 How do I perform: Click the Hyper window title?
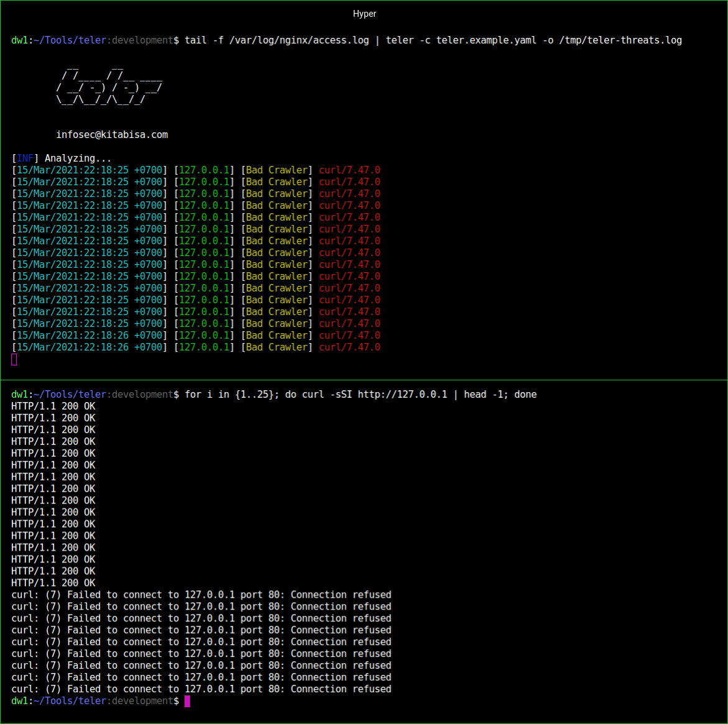pos(364,14)
